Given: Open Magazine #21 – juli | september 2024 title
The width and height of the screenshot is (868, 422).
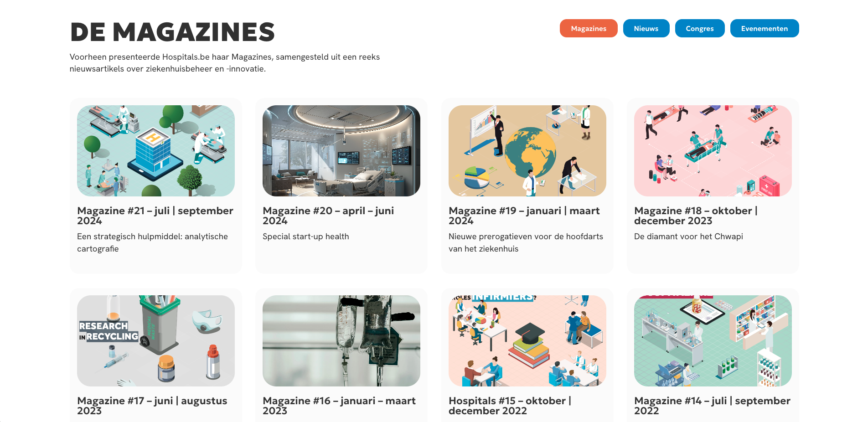Looking at the screenshot, I should click(155, 216).
